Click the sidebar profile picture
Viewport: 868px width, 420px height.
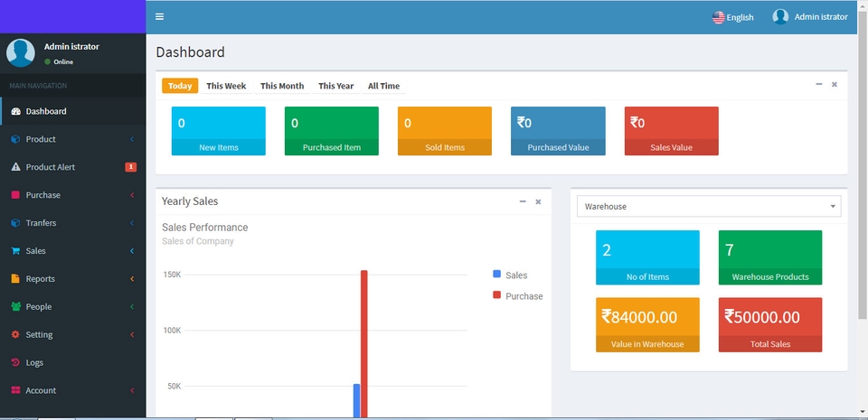pos(21,53)
